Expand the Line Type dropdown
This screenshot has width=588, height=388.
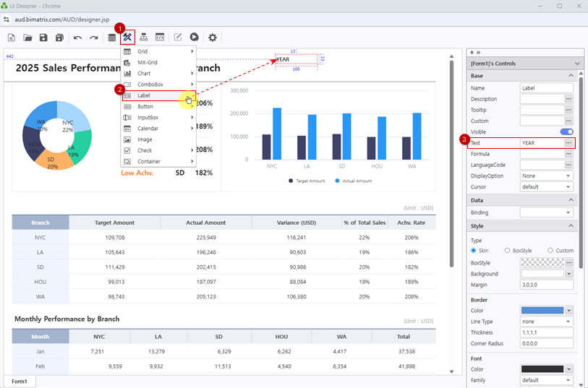(x=546, y=322)
